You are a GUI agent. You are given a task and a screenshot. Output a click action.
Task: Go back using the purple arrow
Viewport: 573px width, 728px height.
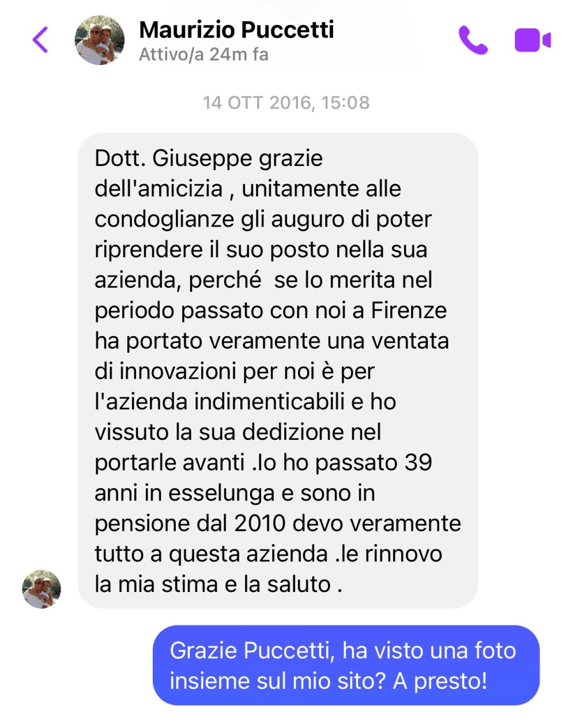[40, 40]
